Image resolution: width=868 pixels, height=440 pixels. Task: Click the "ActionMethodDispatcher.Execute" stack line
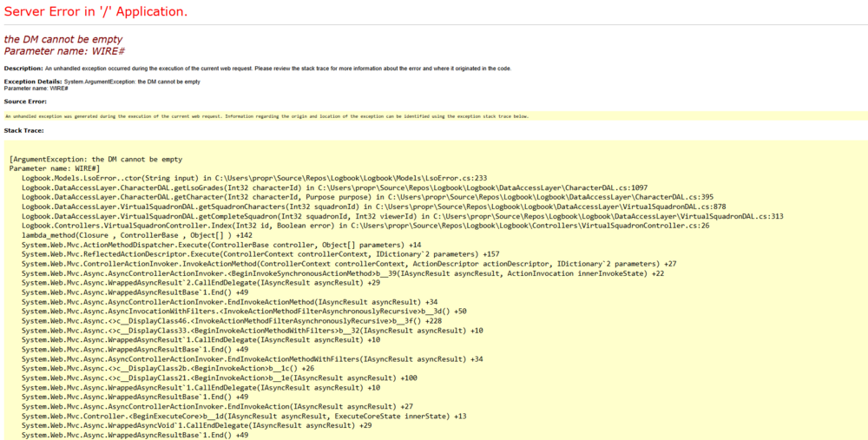(221, 245)
